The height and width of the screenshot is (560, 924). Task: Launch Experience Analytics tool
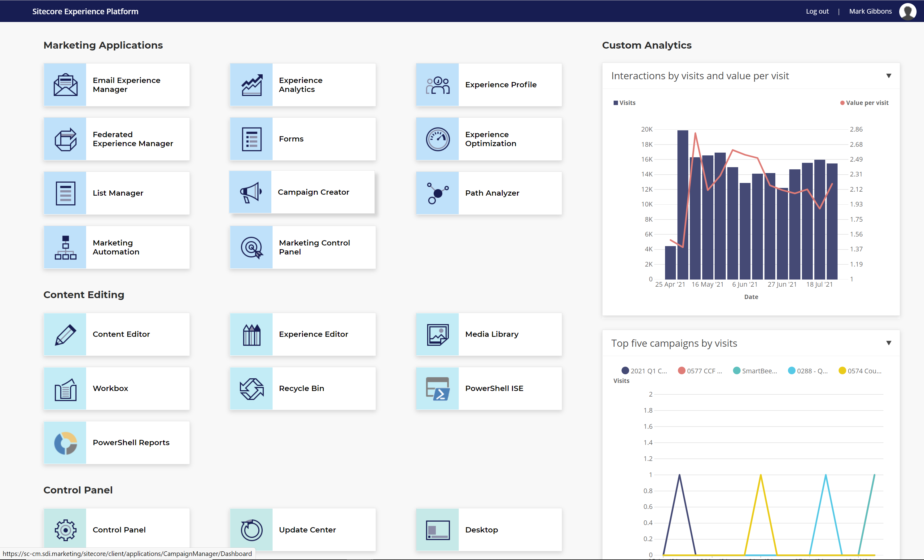(x=303, y=85)
